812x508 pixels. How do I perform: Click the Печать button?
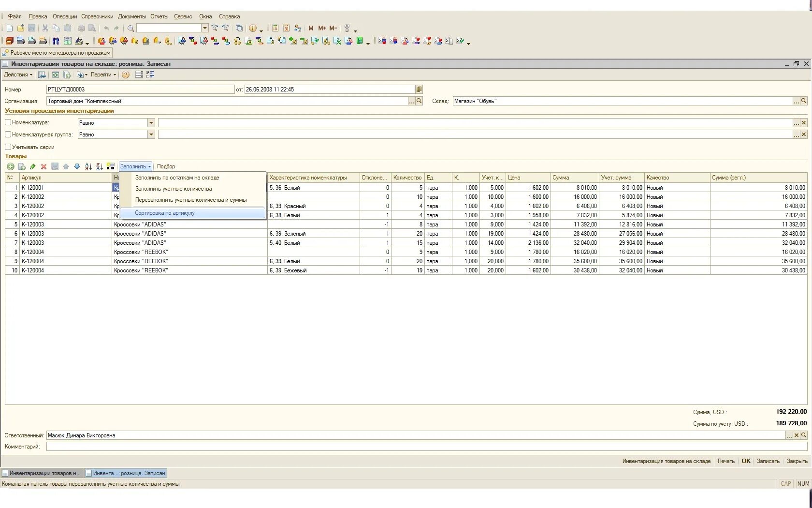tap(726, 461)
